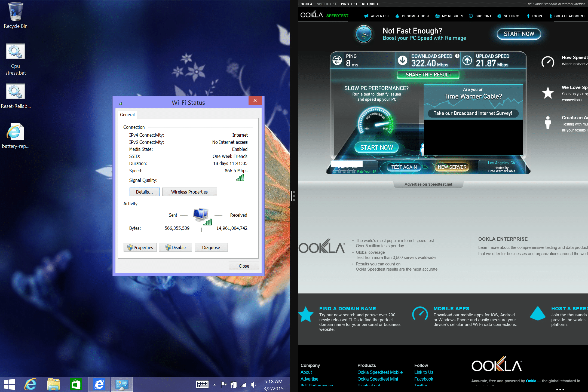Open the Wi-Fi network tray icon
Image resolution: width=588 pixels, height=392 pixels.
[243, 384]
